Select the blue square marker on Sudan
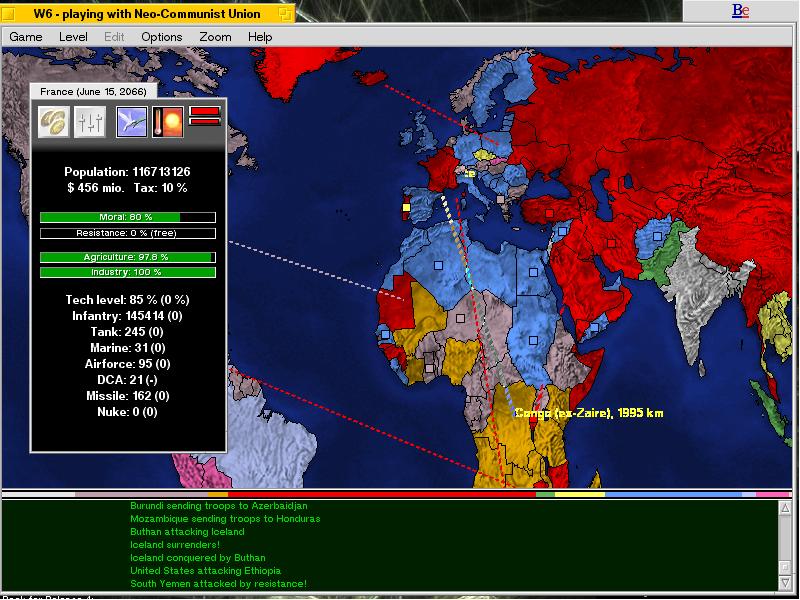The width and height of the screenshot is (800, 600). 533,340
